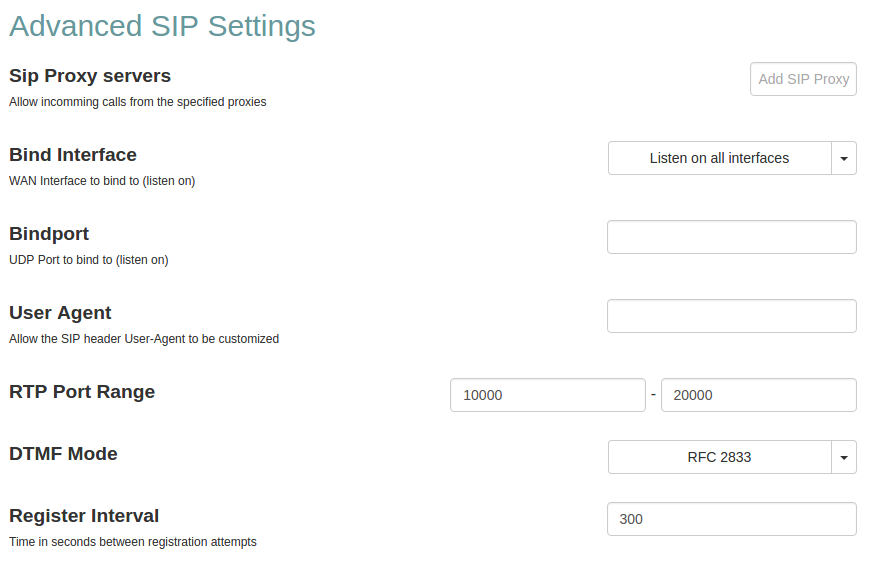
Task: Click the Add SIP Proxy button
Action: tap(803, 79)
